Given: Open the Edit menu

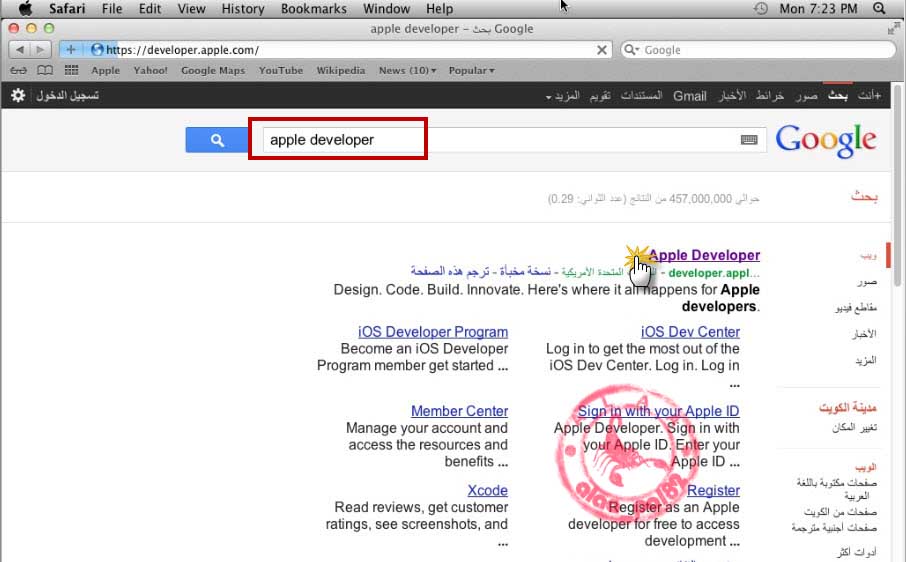Looking at the screenshot, I should [x=150, y=9].
